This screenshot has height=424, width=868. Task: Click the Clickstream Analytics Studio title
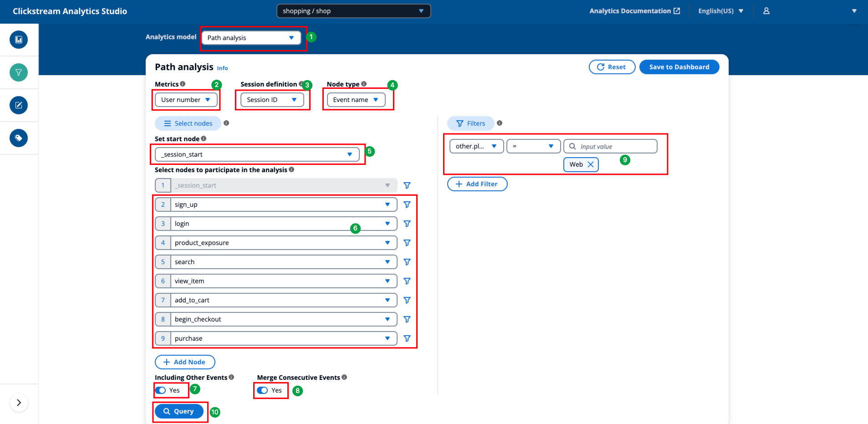click(x=70, y=11)
